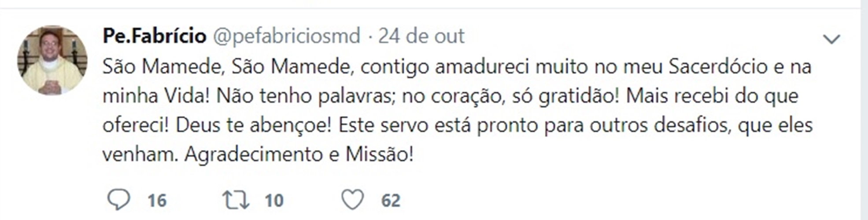Retweet Pe.Fabrício's post with the arrows icon
Viewport: 868px width, 220px height.
(x=236, y=200)
